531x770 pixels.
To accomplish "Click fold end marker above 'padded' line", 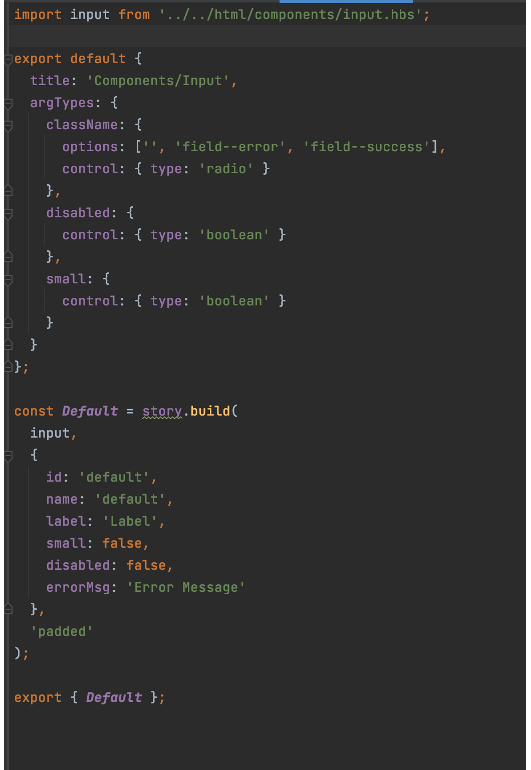I will 8,609.
